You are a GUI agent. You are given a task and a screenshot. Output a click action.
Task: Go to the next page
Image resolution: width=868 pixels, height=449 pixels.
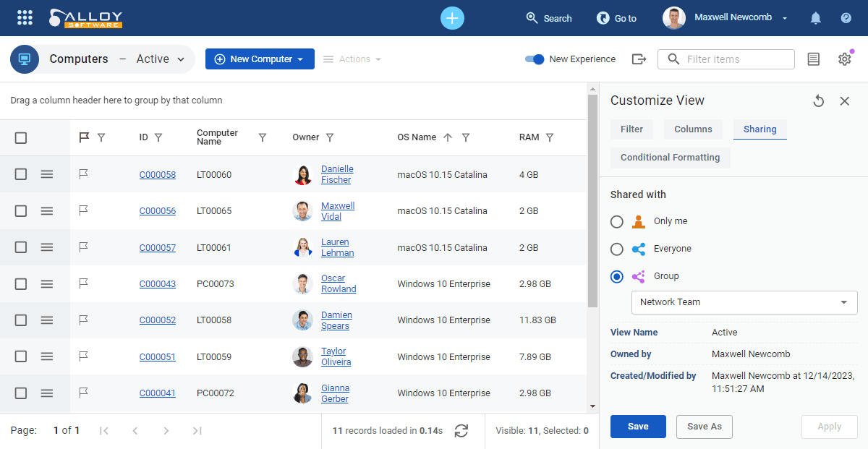(x=166, y=431)
